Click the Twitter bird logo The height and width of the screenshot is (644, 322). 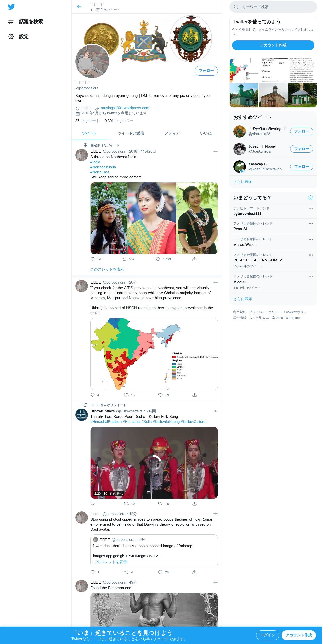[11, 7]
